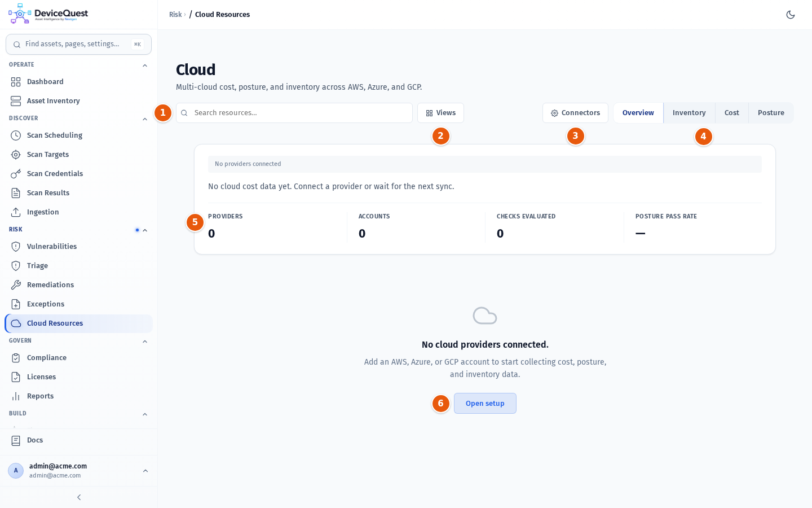Click the POSTURE PASS RATE label
This screenshot has width=812, height=508.
point(666,217)
